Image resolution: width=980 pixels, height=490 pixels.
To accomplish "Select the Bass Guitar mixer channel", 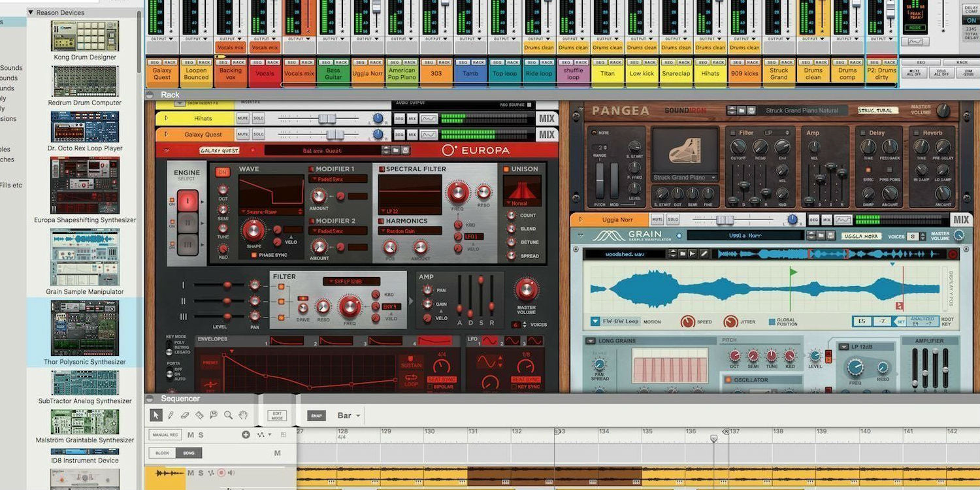I will tap(333, 74).
